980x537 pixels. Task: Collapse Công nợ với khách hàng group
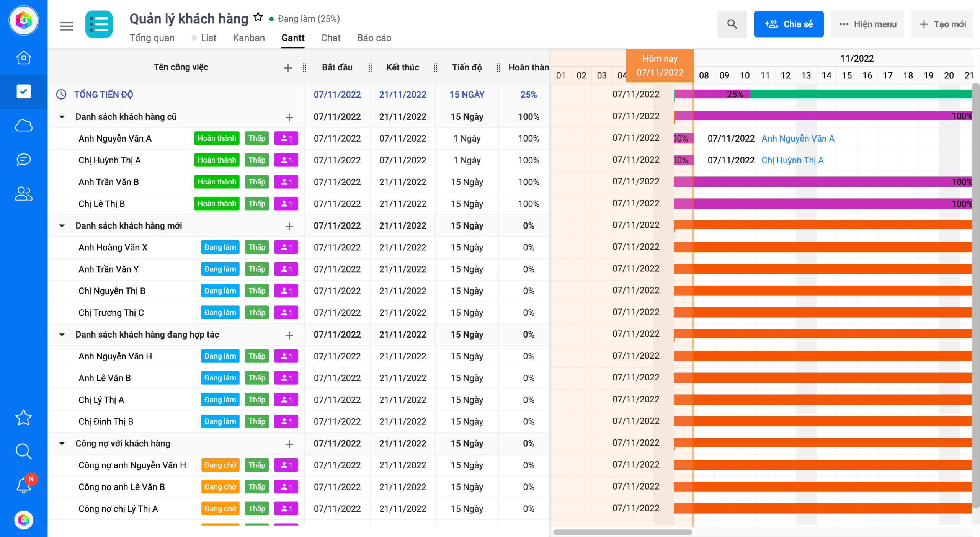[x=62, y=444]
